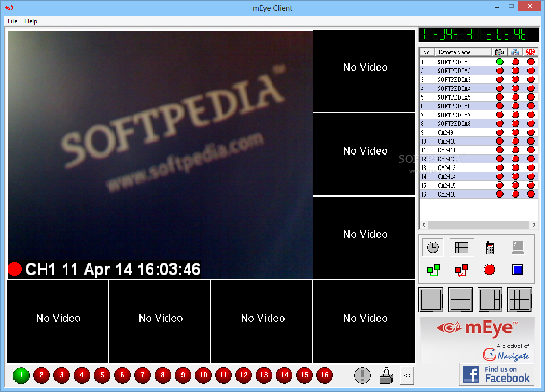The image size is (545, 392).
Task: Click channel 16 red button
Action: tap(325, 375)
